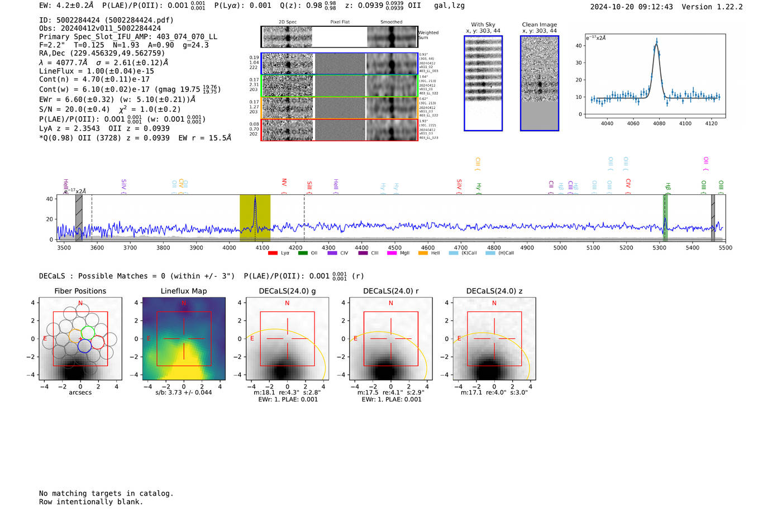Click the green fiber circle in Fiber Positions

(x=88, y=333)
